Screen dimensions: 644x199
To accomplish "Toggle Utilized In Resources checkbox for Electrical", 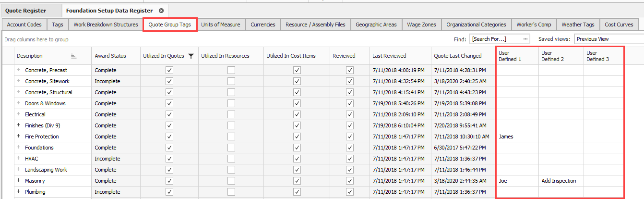I will [x=231, y=114].
